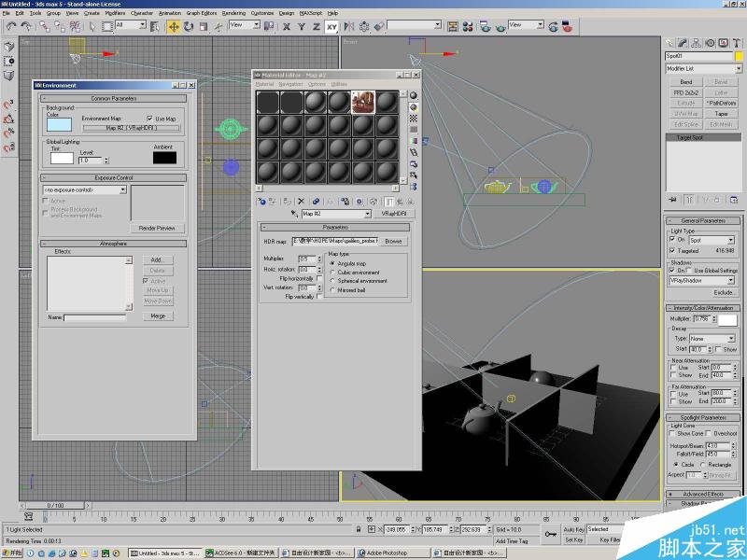Viewport: 747px width, 560px height.
Task: Open the Graph Editors menu
Action: tap(202, 13)
